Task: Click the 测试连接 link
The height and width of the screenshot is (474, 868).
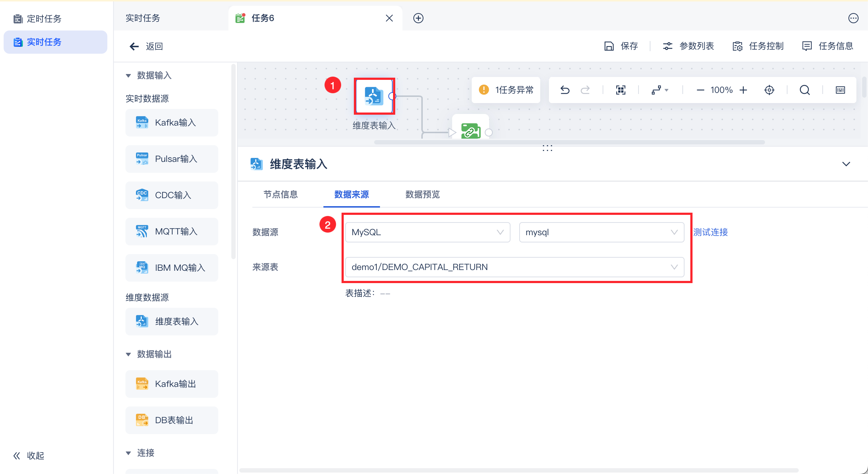Action: pos(710,232)
